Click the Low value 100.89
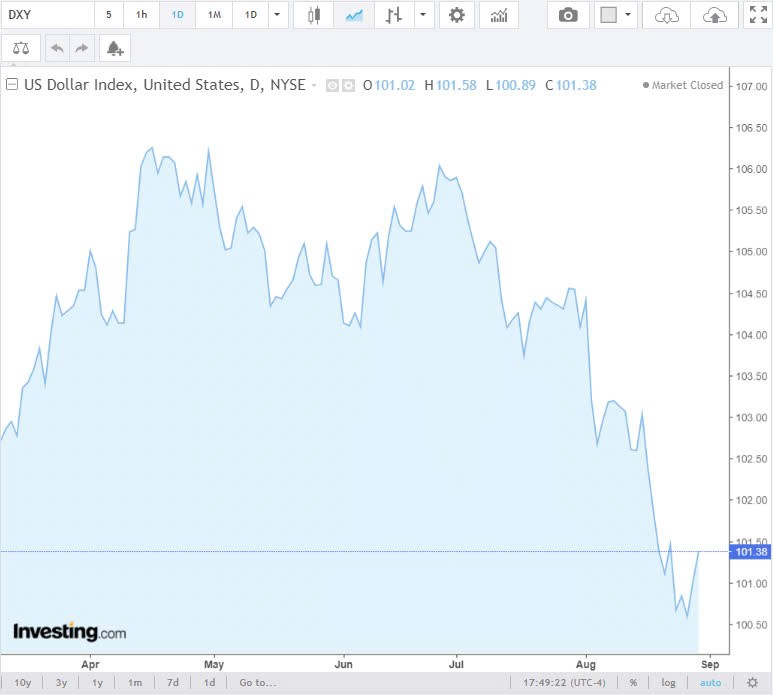Screen dimensions: 773x695 [x=515, y=85]
